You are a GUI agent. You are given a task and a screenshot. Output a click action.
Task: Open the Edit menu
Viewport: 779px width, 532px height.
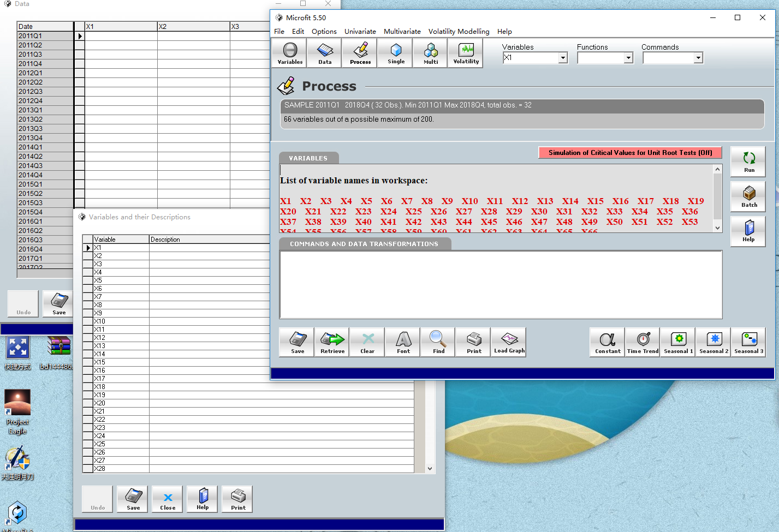[298, 32]
